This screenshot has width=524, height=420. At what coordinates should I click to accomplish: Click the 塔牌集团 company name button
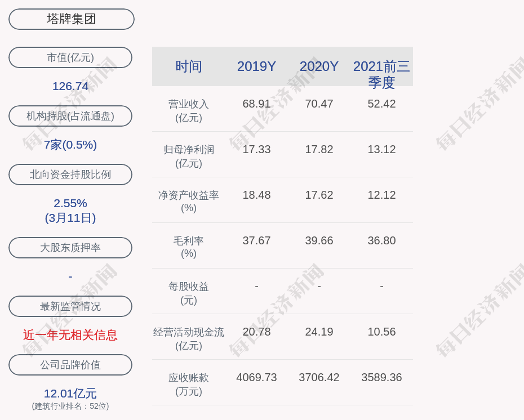click(x=71, y=19)
